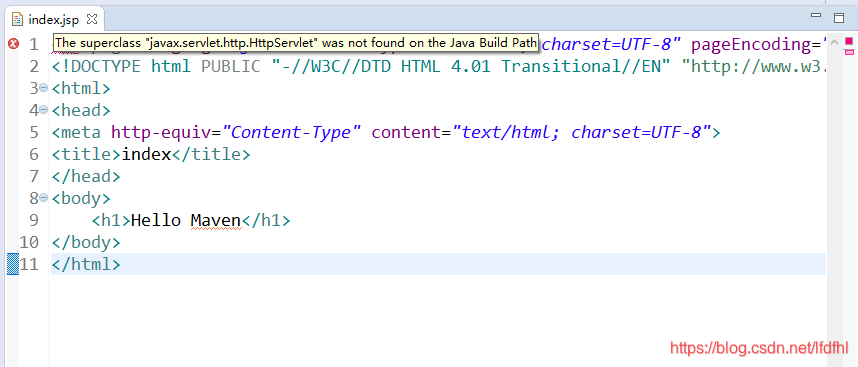Click the Hello word in the h1
This screenshot has height=367, width=858.
pos(156,220)
